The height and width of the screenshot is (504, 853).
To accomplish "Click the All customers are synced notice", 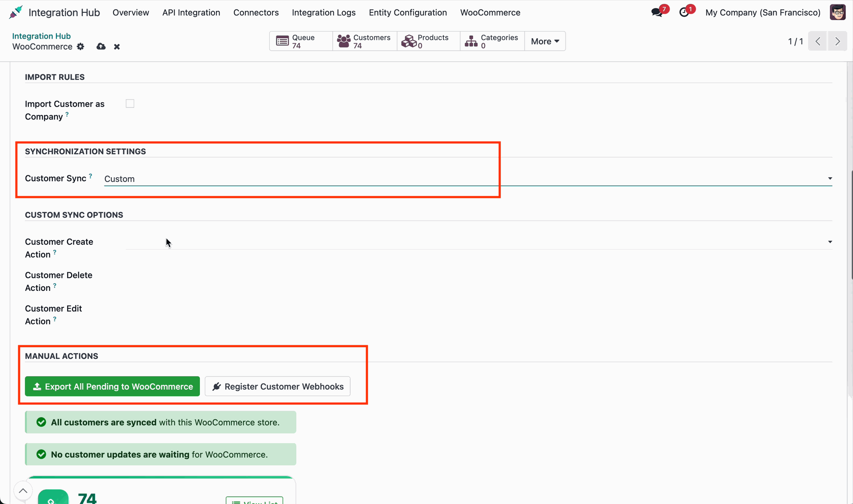I will tap(161, 422).
